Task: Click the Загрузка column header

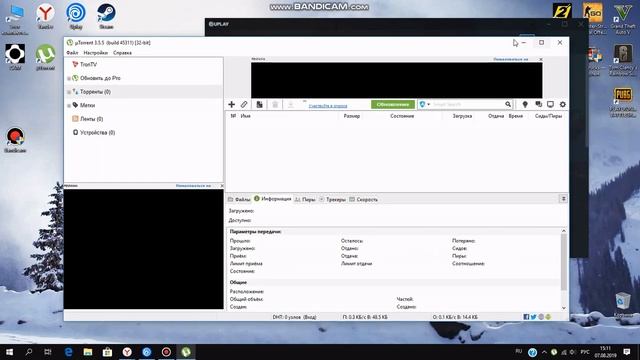Action: pyautogui.click(x=462, y=116)
